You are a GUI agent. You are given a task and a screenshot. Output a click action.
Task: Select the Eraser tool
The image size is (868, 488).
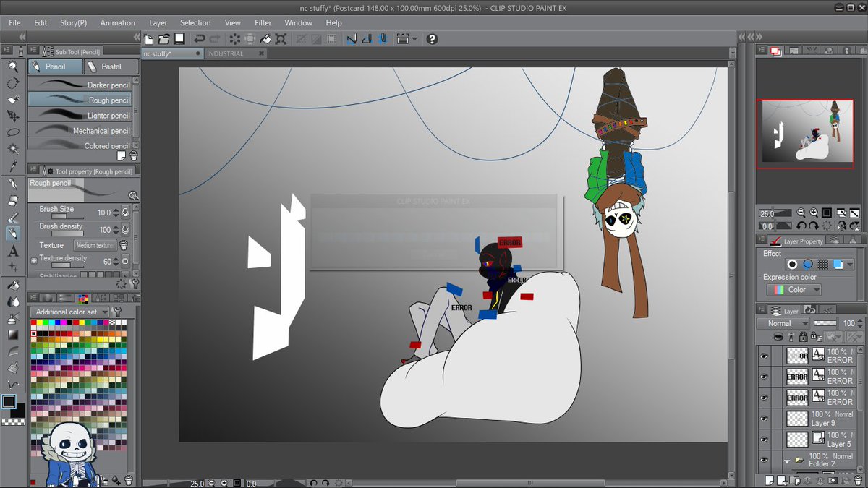pos(12,200)
